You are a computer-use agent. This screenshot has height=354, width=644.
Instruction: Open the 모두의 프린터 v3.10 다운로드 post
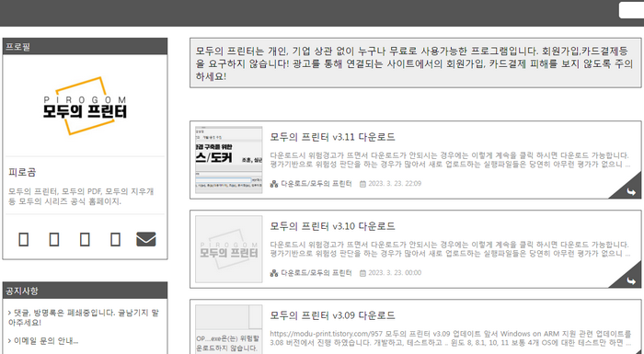pyautogui.click(x=332, y=226)
